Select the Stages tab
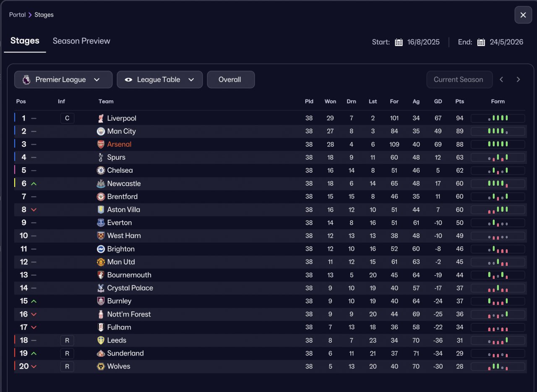The image size is (537, 392). tap(25, 41)
